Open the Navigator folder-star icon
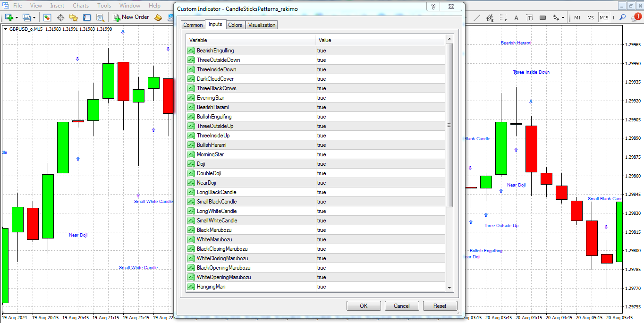 74,17
